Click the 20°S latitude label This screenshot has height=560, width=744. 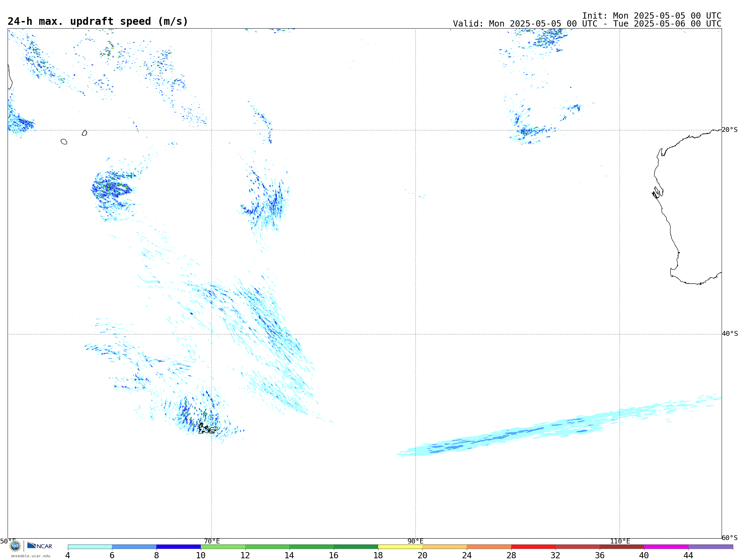click(x=730, y=130)
